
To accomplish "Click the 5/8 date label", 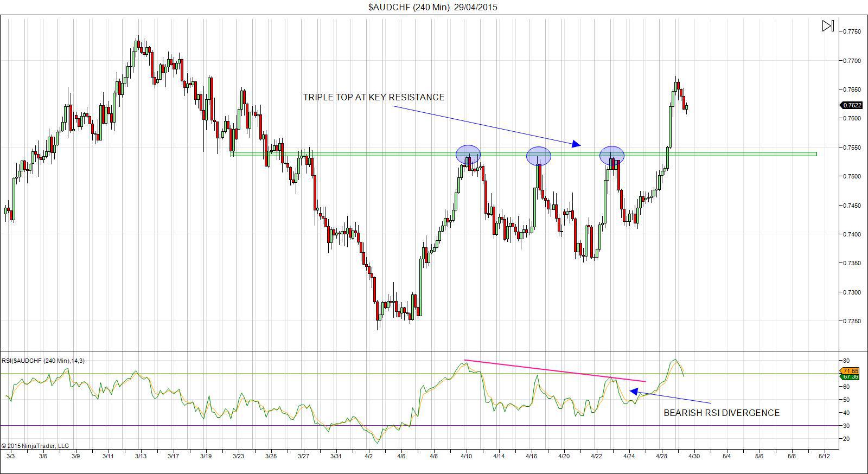I will point(792,456).
